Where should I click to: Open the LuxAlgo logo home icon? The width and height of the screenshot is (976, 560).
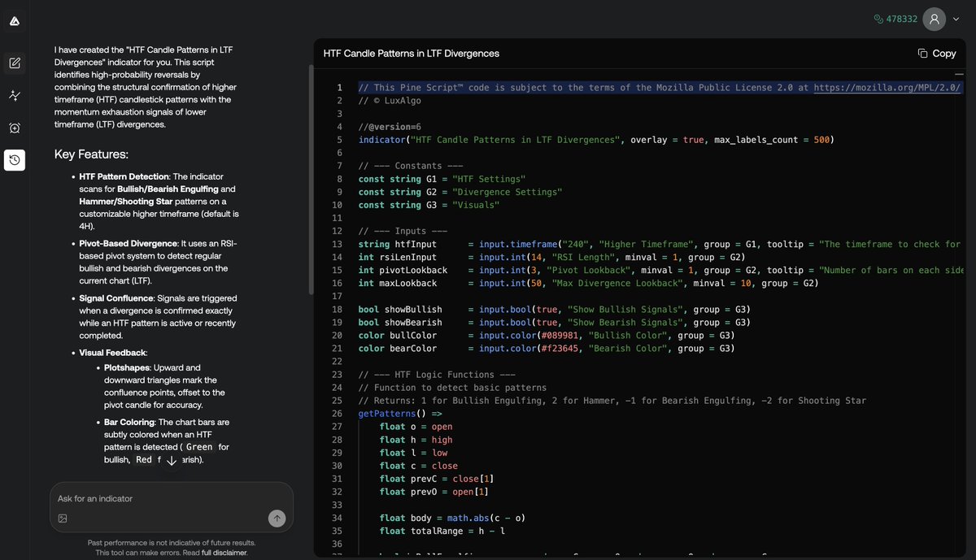(x=15, y=21)
